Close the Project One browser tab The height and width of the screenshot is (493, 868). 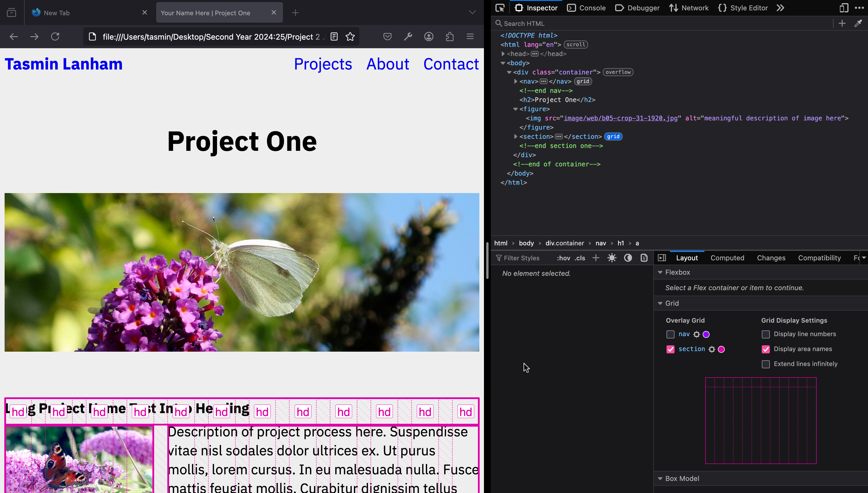pyautogui.click(x=274, y=13)
